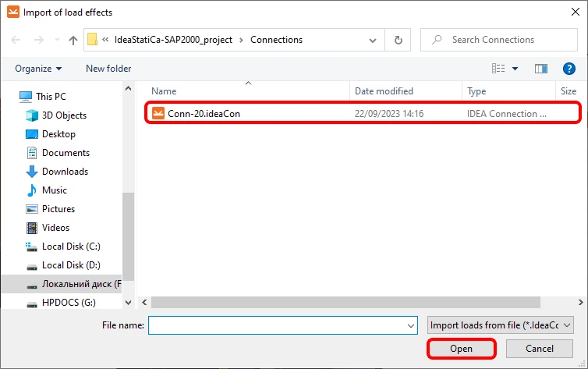Sort files by the Date modified column
The height and width of the screenshot is (369, 588).
tap(384, 91)
